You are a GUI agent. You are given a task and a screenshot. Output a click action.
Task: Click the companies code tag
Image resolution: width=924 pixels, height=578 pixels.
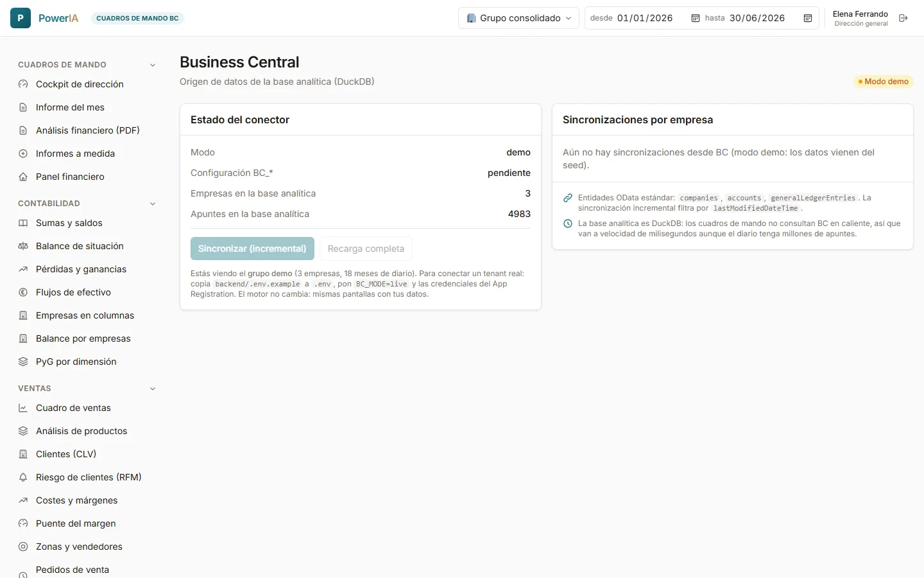pyautogui.click(x=699, y=198)
